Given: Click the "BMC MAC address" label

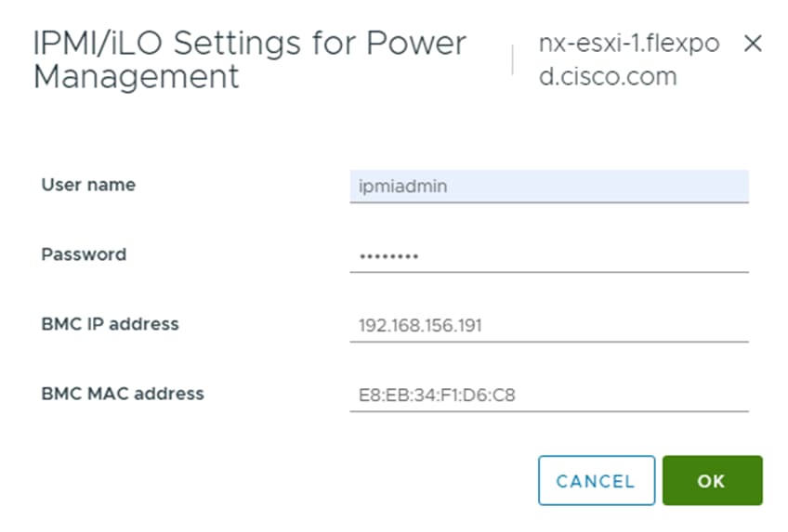Looking at the screenshot, I should click(x=123, y=394).
